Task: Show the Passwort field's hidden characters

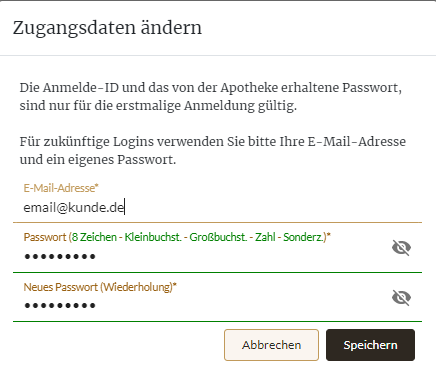Action: click(401, 248)
